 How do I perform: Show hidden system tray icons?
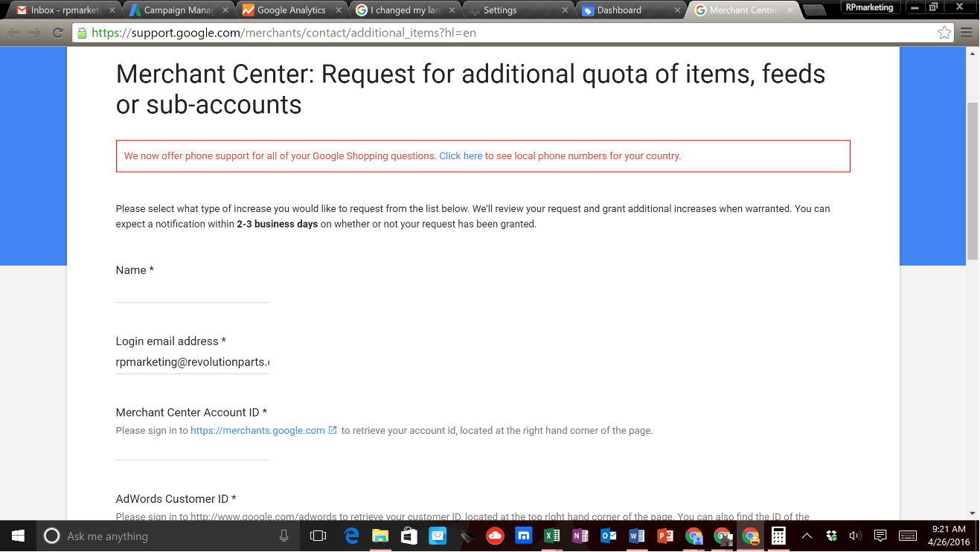(807, 536)
